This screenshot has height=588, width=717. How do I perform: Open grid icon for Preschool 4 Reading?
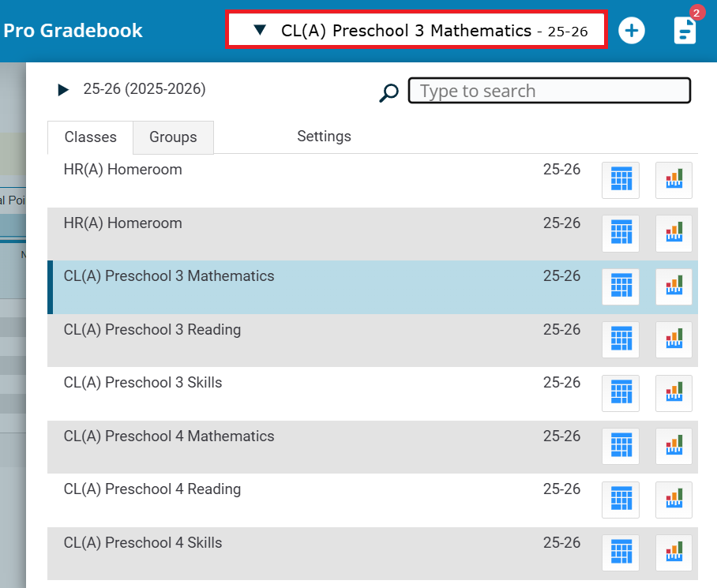pos(621,500)
